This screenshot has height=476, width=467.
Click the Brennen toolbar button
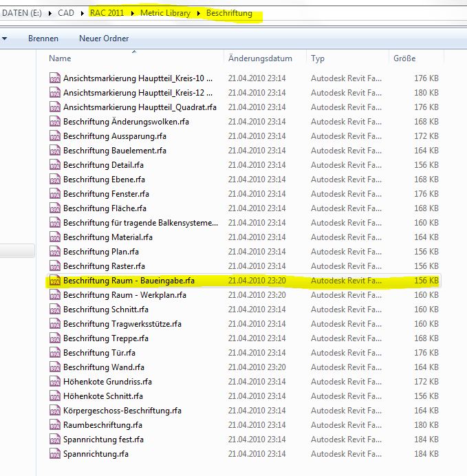[43, 39]
